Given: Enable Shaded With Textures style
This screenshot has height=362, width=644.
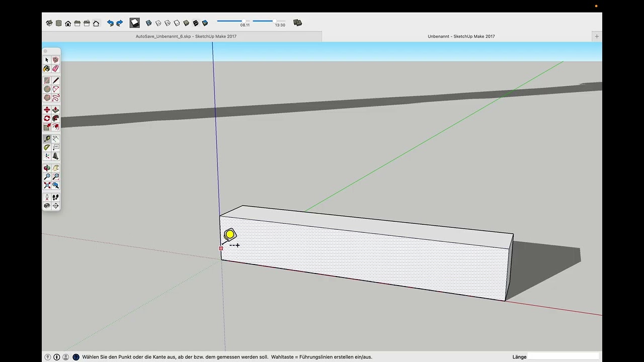Looking at the screenshot, I should click(x=196, y=23).
